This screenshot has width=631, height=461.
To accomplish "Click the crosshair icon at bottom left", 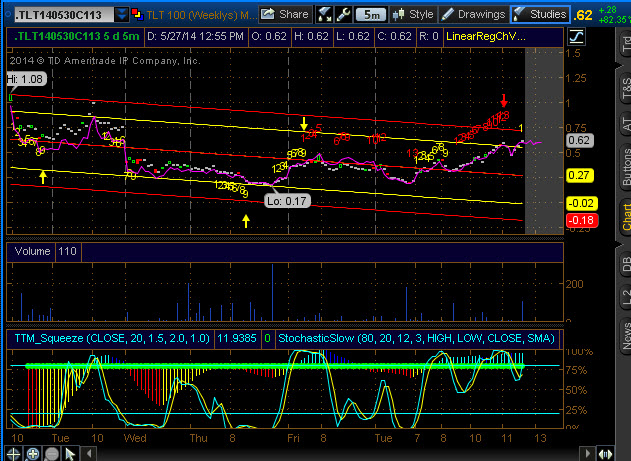I will point(13,453).
